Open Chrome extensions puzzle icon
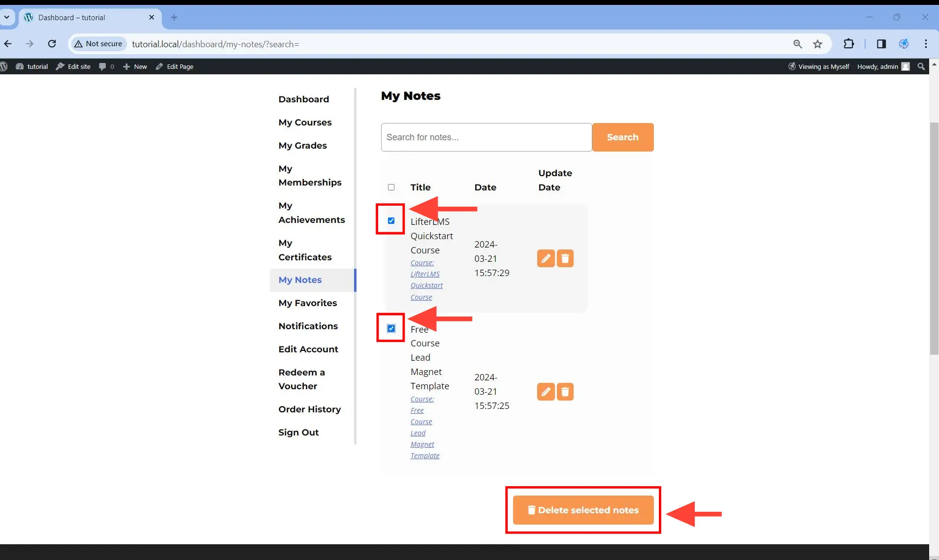The image size is (939, 560). coord(848,44)
